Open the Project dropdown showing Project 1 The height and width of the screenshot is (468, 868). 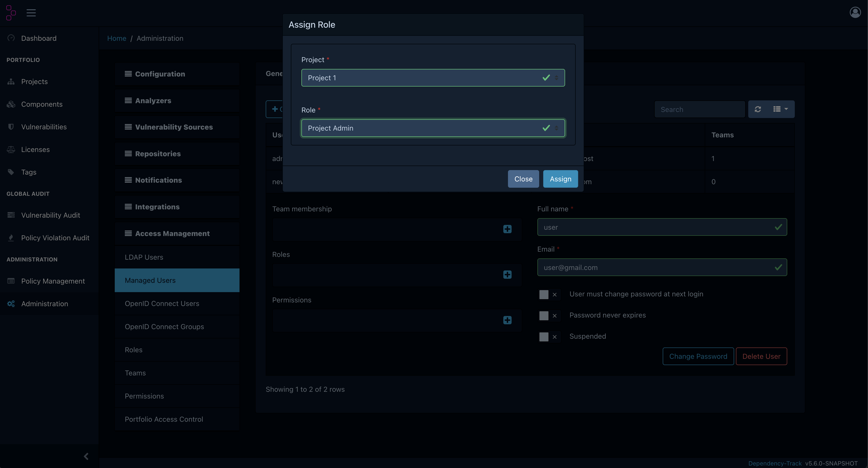pos(433,78)
